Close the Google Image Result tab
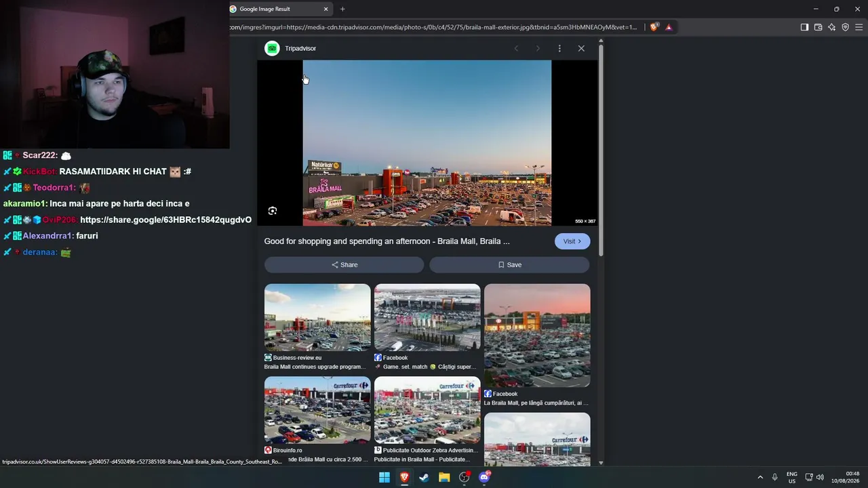This screenshot has width=868, height=488. click(x=325, y=9)
